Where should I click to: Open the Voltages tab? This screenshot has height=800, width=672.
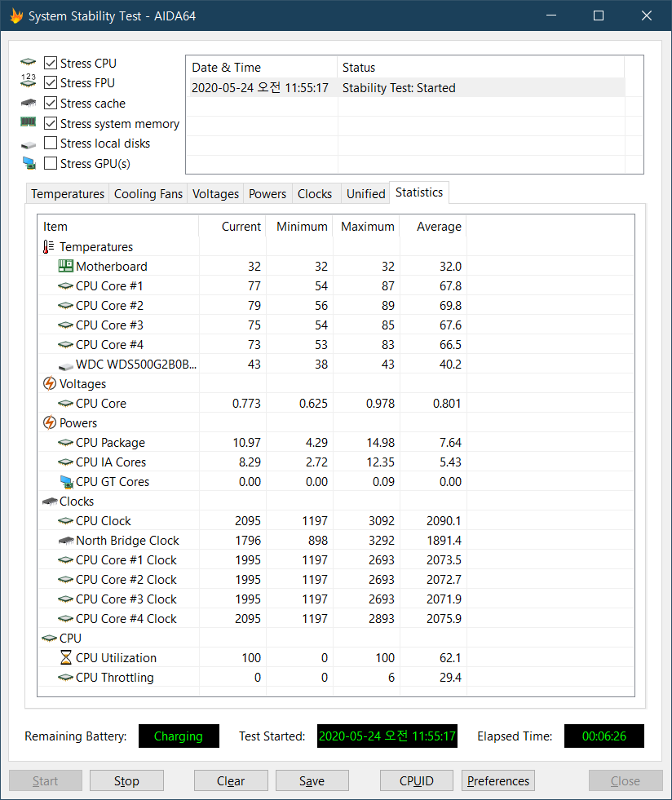(215, 194)
